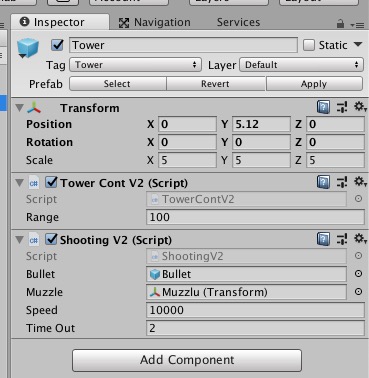Click the Inspector lock icon
Image resolution: width=369 pixels, height=378 pixels.
[x=340, y=24]
